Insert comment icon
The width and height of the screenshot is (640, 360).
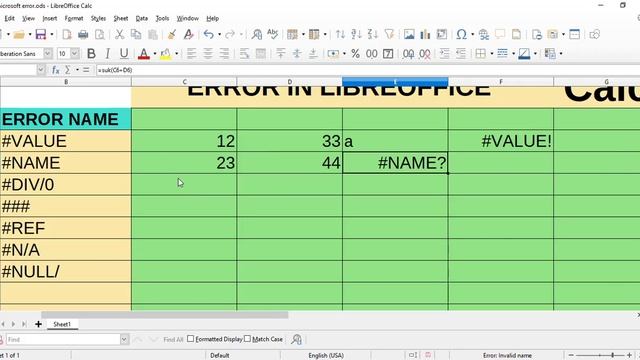500,34
